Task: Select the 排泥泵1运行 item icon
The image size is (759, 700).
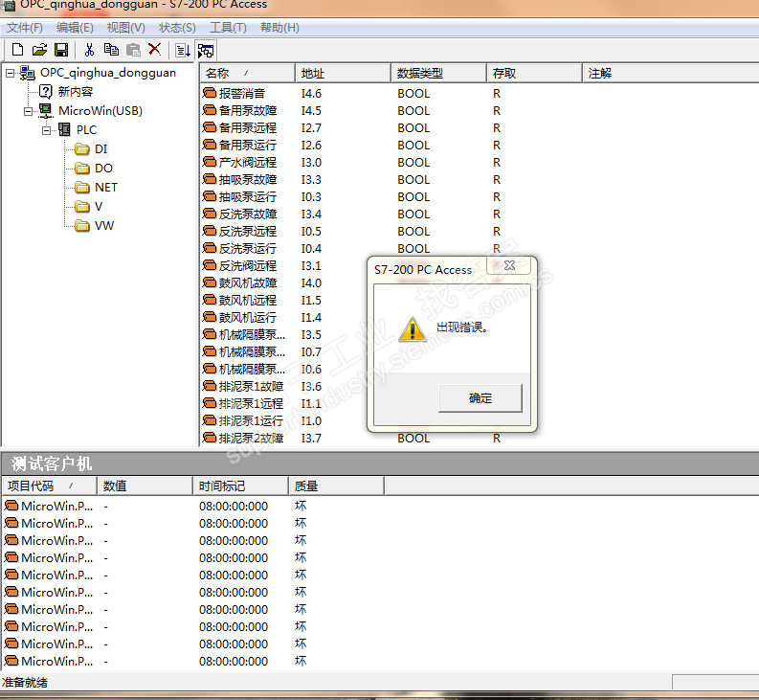Action: point(209,420)
